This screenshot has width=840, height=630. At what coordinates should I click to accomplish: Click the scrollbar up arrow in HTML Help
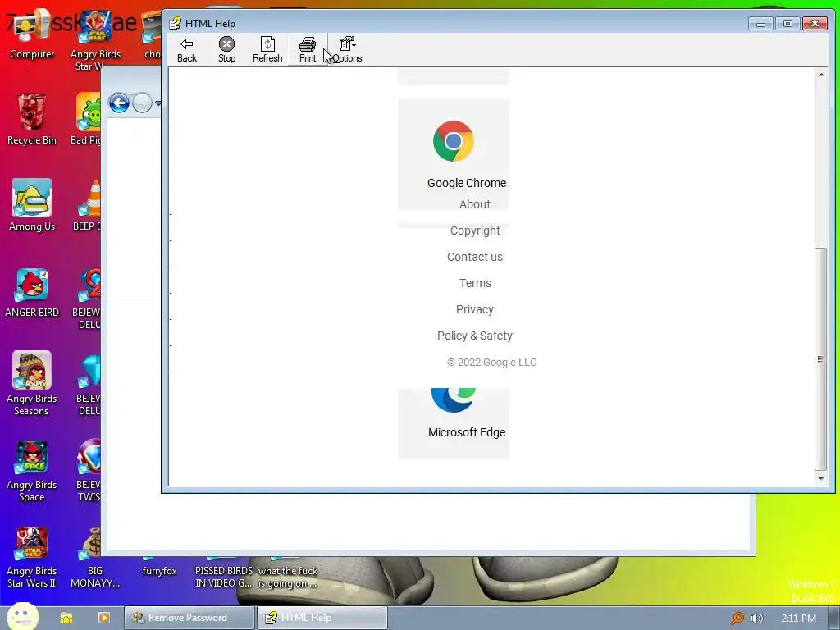click(820, 75)
